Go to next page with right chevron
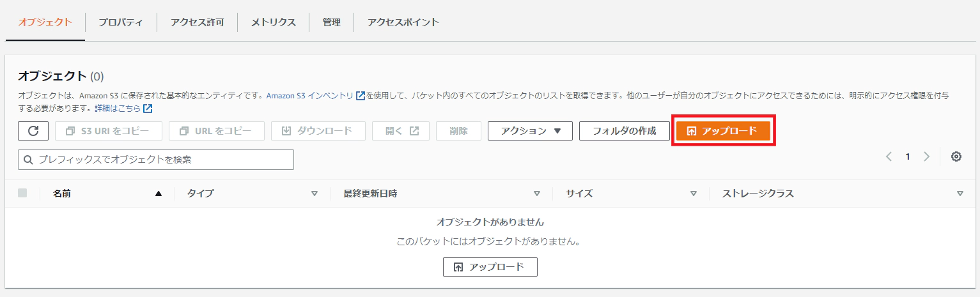Viewport: 980px width, 297px height. tap(927, 156)
